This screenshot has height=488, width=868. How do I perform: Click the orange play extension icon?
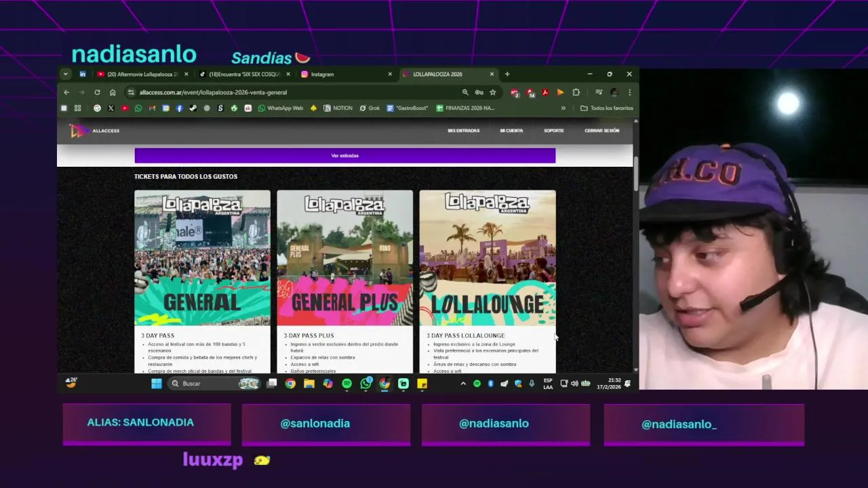point(560,92)
